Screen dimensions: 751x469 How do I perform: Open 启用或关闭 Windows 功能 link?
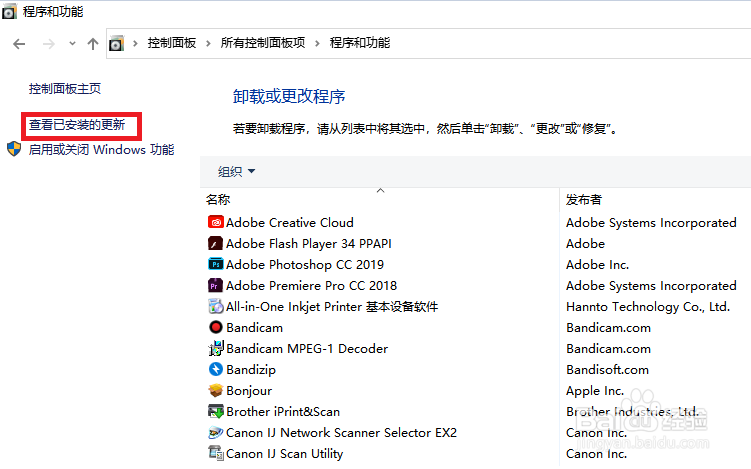(x=101, y=149)
